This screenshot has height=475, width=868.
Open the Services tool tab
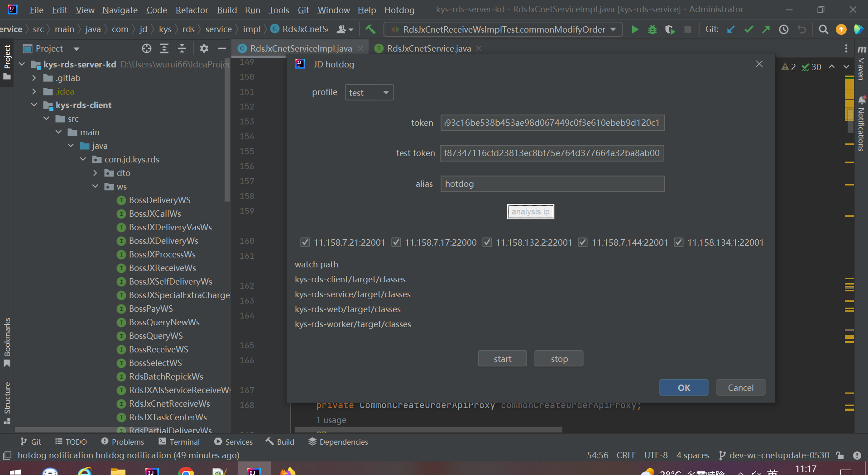point(233,442)
